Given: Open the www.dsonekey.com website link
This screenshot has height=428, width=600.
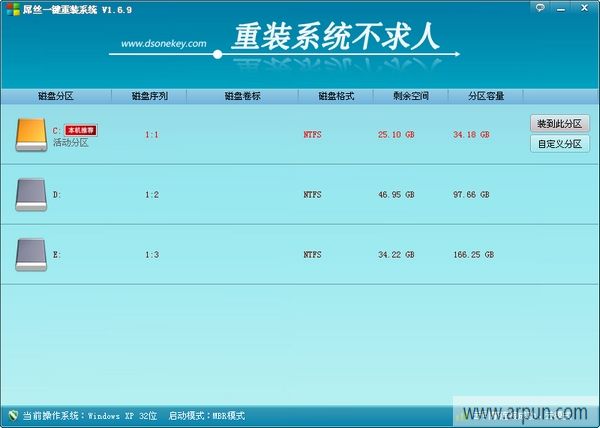Looking at the screenshot, I should (162, 44).
